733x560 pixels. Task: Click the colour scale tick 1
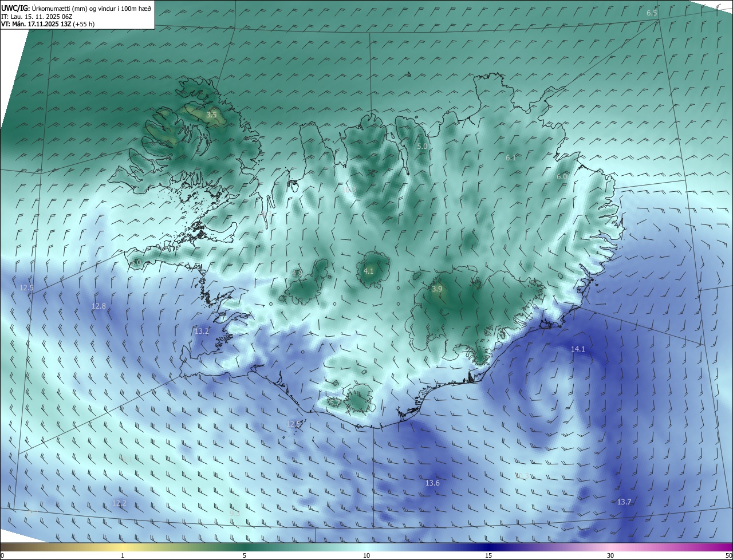click(123, 556)
